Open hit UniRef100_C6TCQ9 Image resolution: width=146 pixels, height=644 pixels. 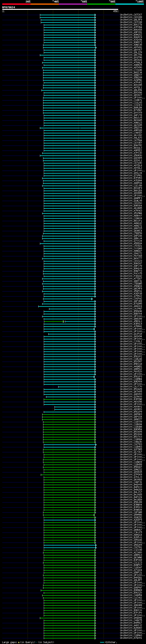[131, 22]
